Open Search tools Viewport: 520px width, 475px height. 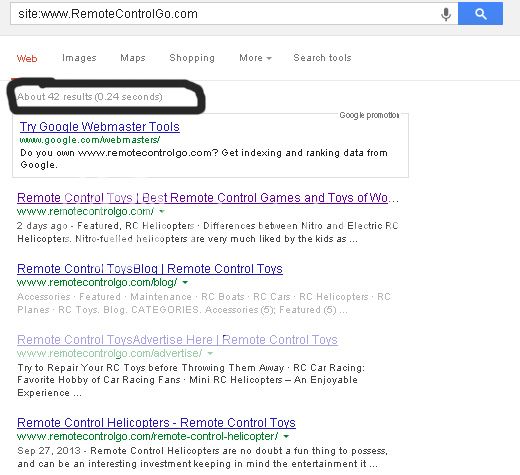[322, 58]
